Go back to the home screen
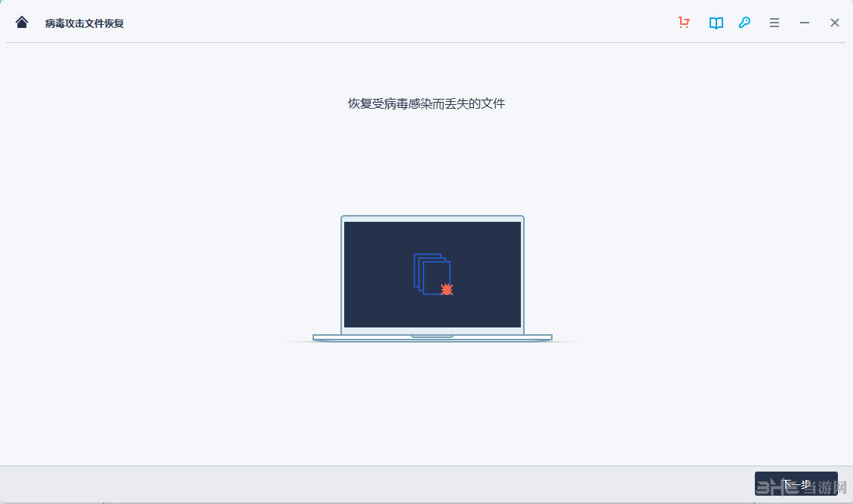Viewport: 853px width, 504px height. tap(22, 23)
